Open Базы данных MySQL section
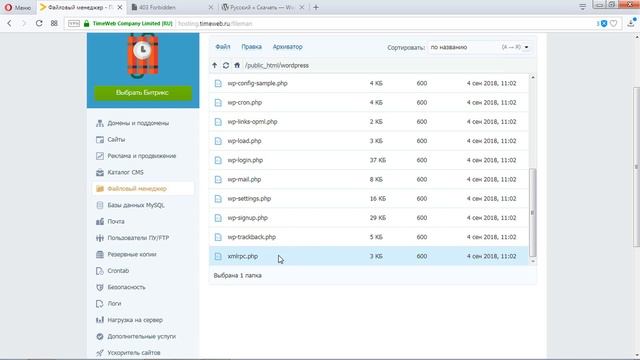Screen dimensions: 640x360 [136, 205]
